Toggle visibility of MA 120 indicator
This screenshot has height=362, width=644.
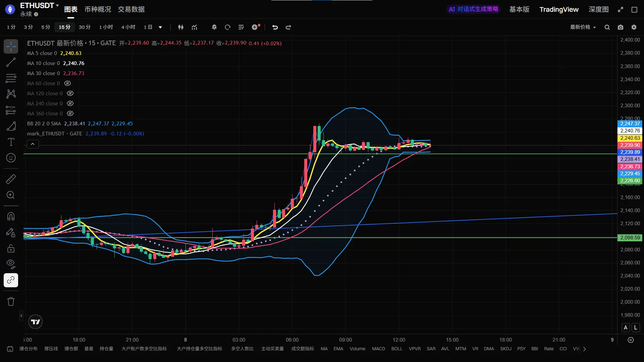(70, 93)
